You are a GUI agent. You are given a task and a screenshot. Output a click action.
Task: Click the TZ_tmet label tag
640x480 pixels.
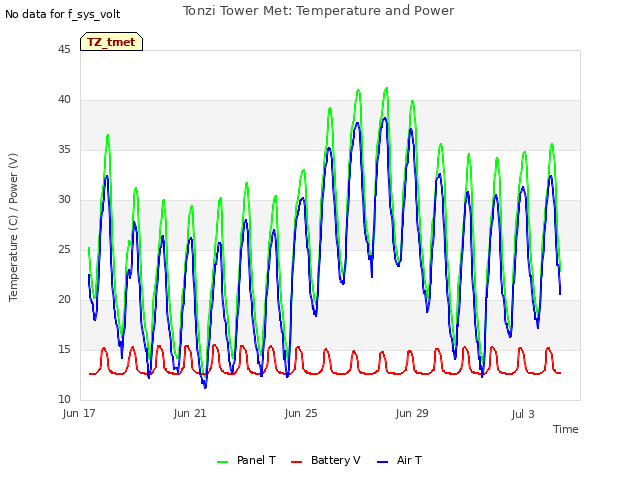click(111, 42)
